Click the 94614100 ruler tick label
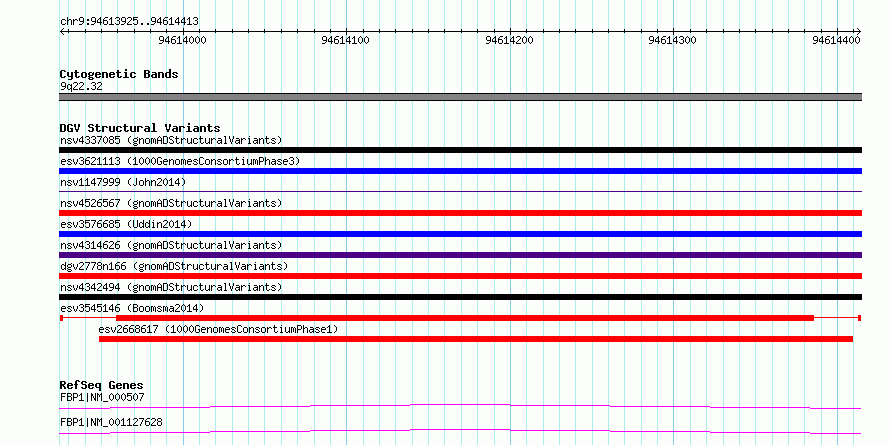 (x=346, y=40)
